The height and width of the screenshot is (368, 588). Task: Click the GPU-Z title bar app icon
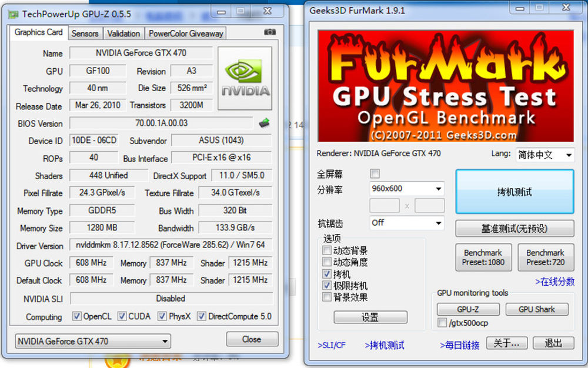[13, 14]
